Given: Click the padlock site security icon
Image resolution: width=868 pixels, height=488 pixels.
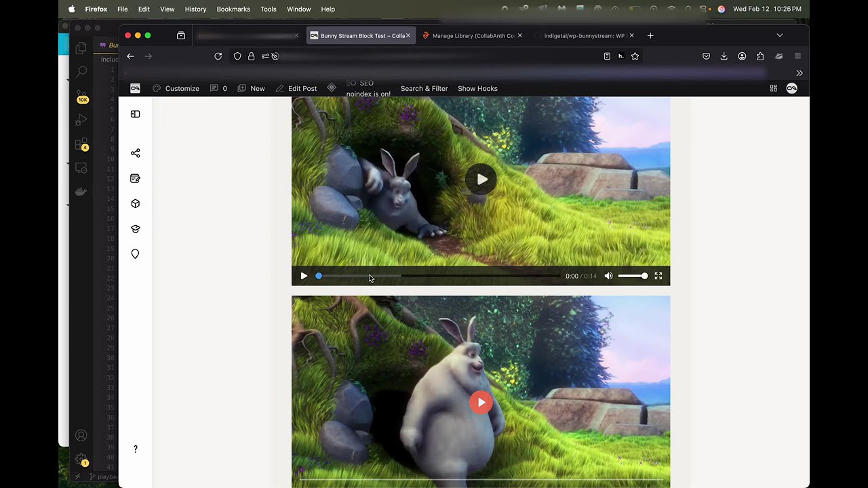Looking at the screenshot, I should [251, 56].
